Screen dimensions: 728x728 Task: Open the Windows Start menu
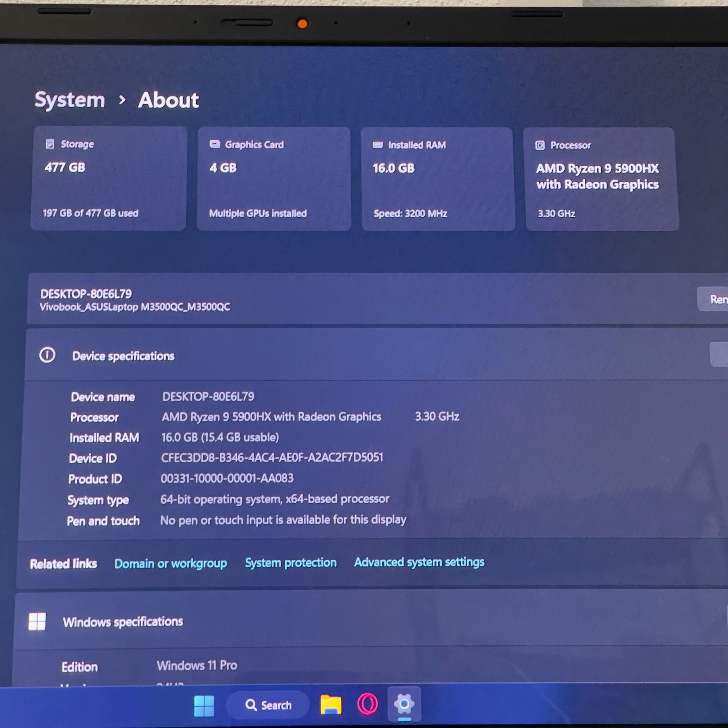click(204, 706)
